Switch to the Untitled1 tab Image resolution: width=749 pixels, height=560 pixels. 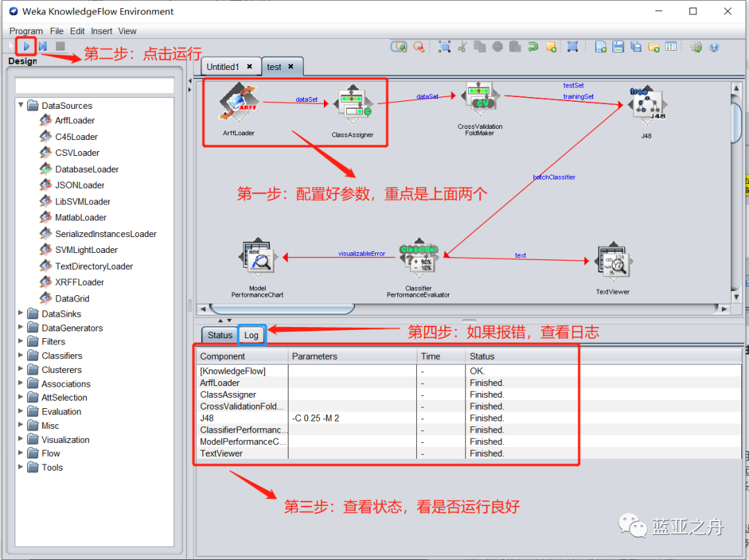click(223, 67)
